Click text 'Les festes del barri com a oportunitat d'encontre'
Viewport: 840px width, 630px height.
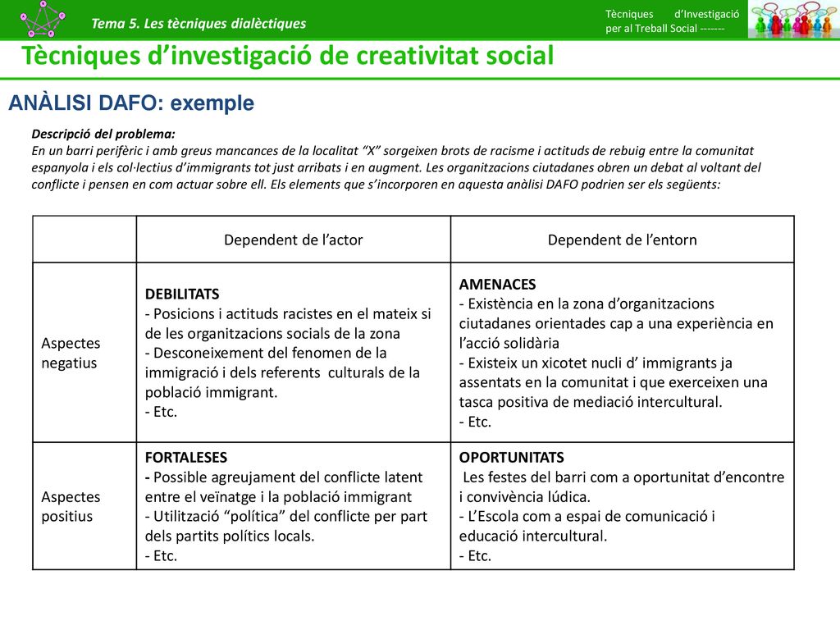point(623,477)
